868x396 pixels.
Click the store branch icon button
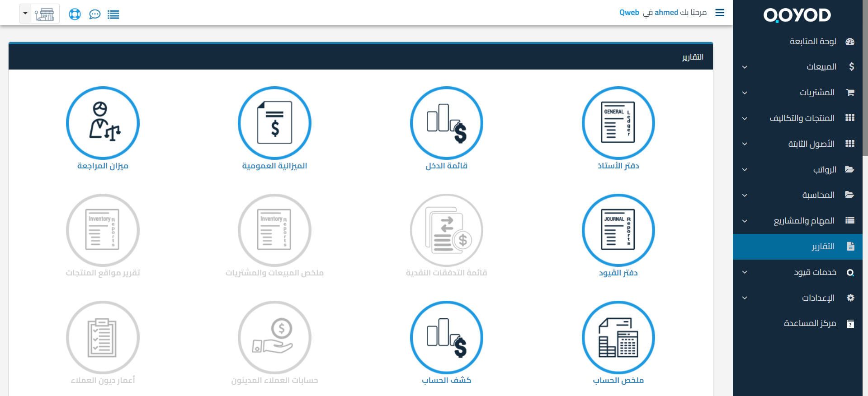(45, 14)
